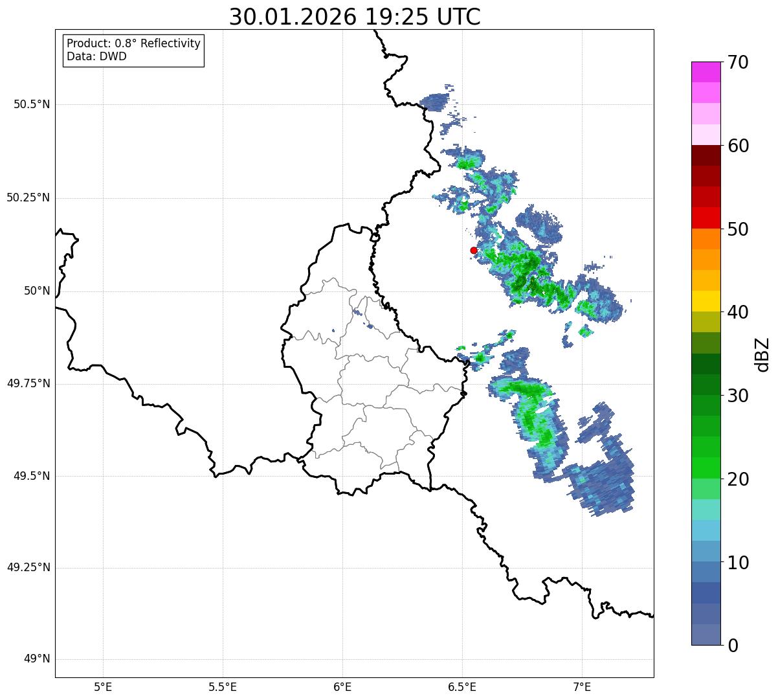Click the 50°N latitude label
Image resolution: width=778 pixels, height=700 pixels.
37,291
